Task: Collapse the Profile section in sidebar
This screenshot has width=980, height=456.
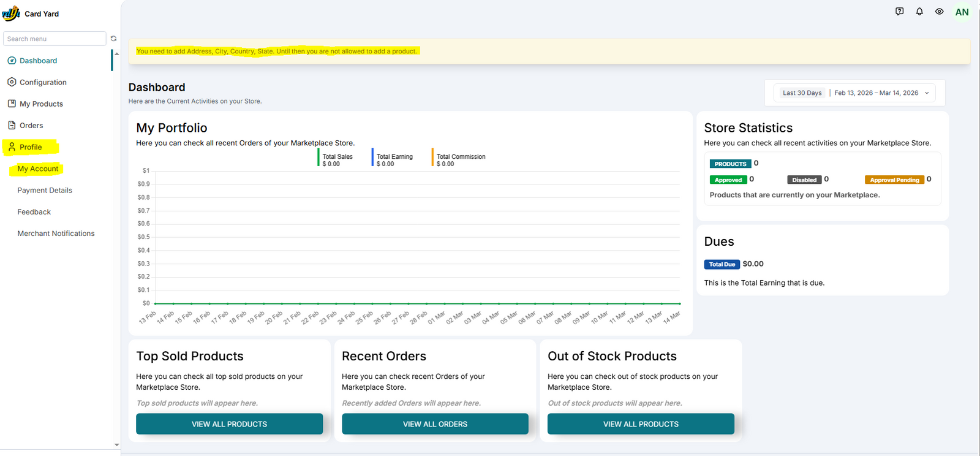Action: click(x=30, y=147)
